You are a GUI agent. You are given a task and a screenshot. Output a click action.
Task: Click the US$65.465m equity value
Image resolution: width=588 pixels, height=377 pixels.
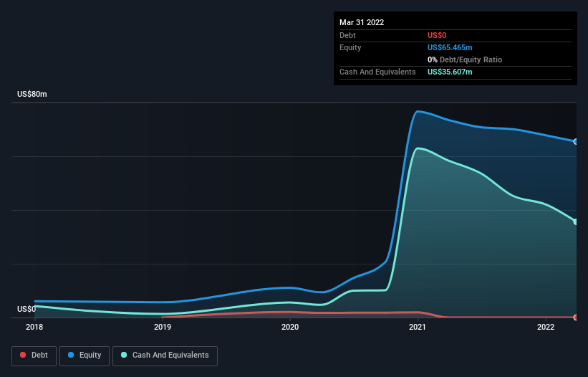(450, 47)
